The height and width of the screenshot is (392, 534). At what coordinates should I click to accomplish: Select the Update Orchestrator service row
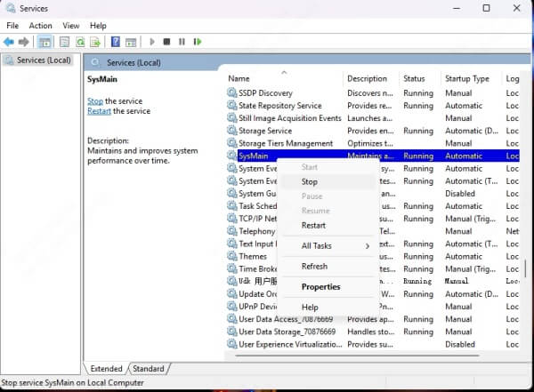coord(373,293)
